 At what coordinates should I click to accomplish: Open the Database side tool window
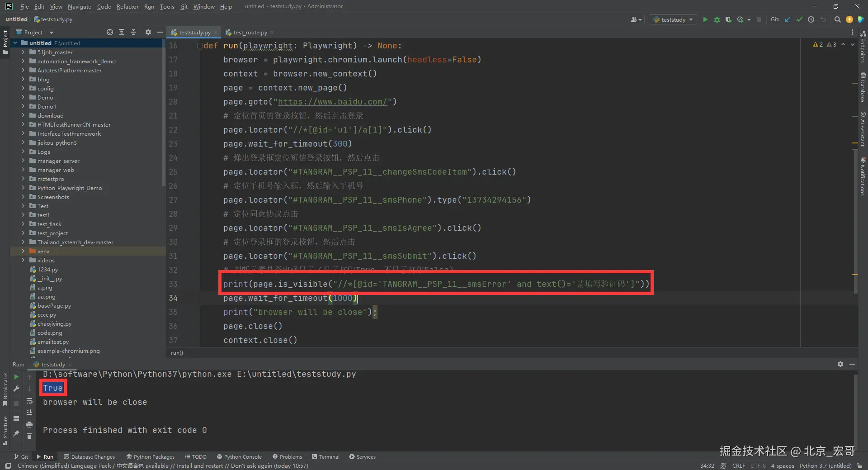pyautogui.click(x=863, y=87)
